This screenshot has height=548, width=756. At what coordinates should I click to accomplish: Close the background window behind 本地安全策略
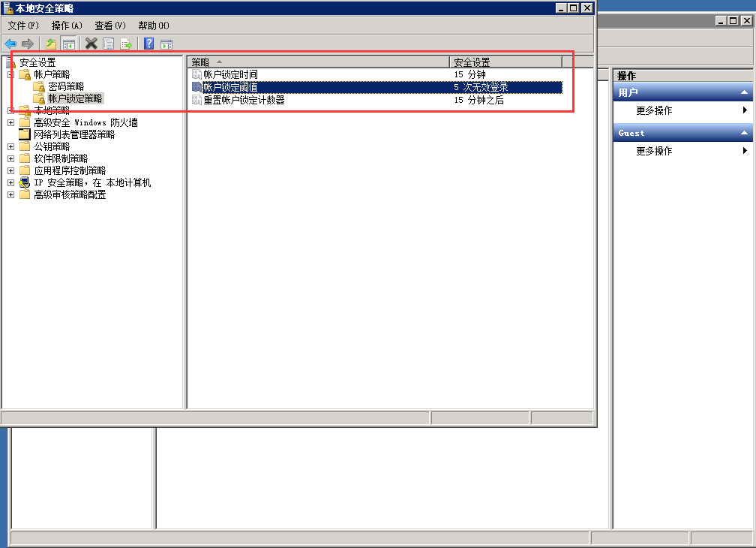point(746,21)
